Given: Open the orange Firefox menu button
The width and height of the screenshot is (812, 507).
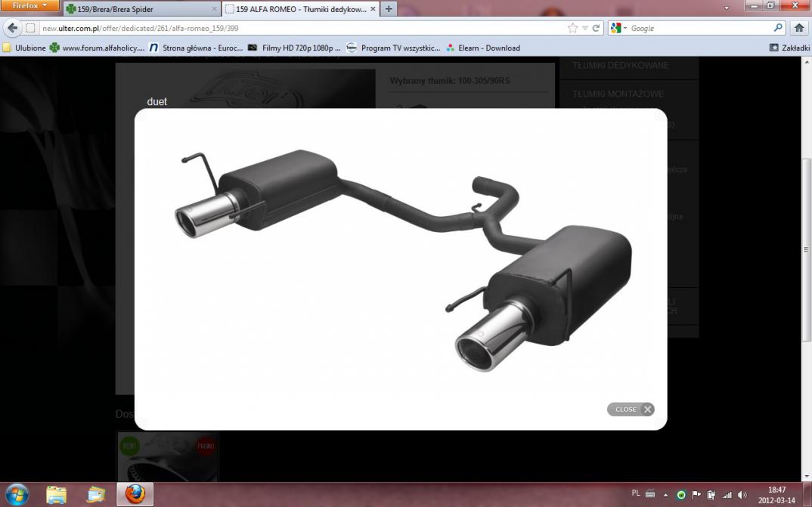Looking at the screenshot, I should (30, 6).
